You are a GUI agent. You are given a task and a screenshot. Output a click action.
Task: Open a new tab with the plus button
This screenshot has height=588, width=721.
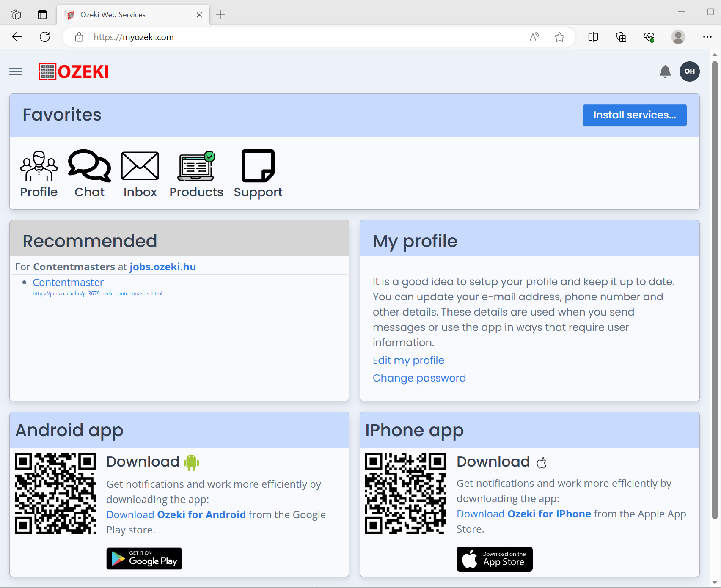pos(220,14)
